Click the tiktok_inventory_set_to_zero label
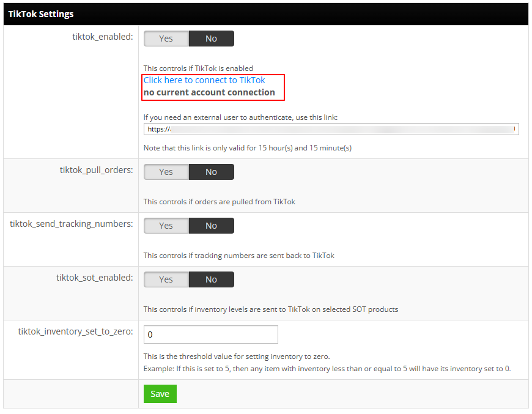This screenshot has height=414, width=532. [75, 331]
